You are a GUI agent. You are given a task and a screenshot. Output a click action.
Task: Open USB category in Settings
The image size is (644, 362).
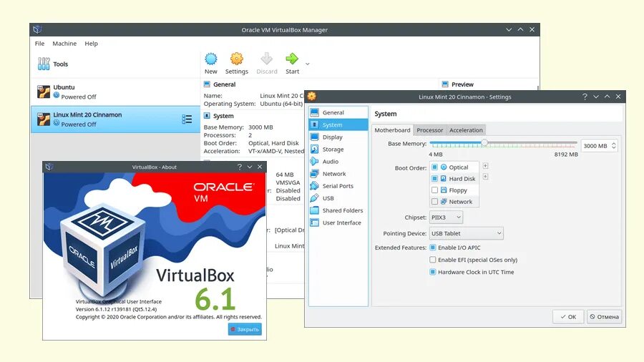pos(338,198)
